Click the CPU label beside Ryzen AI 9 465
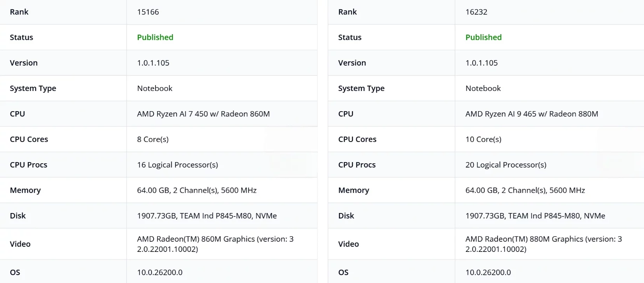Image resolution: width=644 pixels, height=283 pixels. click(346, 114)
